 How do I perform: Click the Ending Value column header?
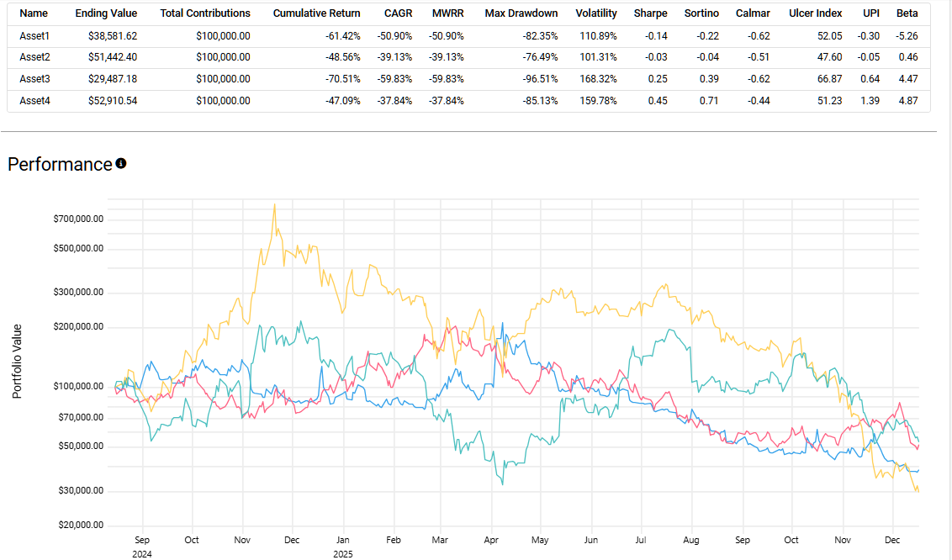(x=106, y=13)
